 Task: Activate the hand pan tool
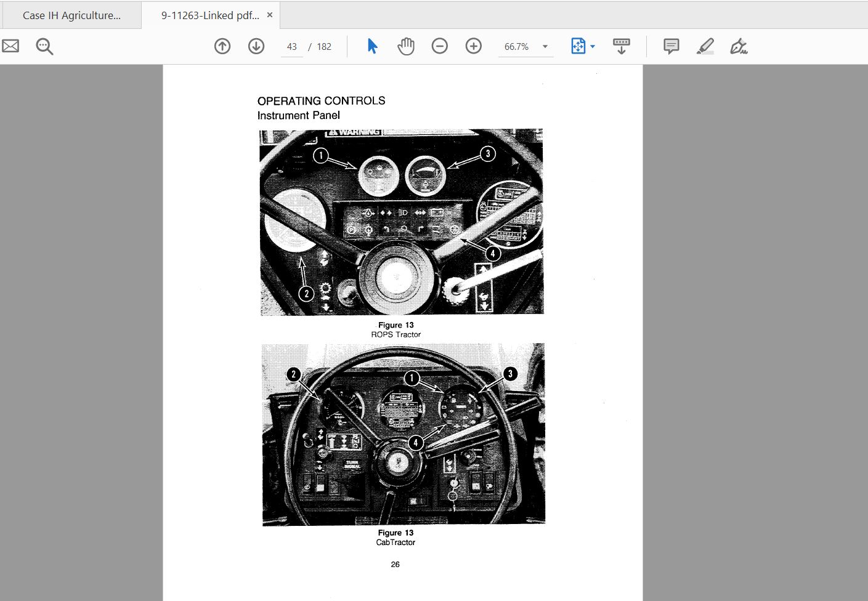[406, 46]
